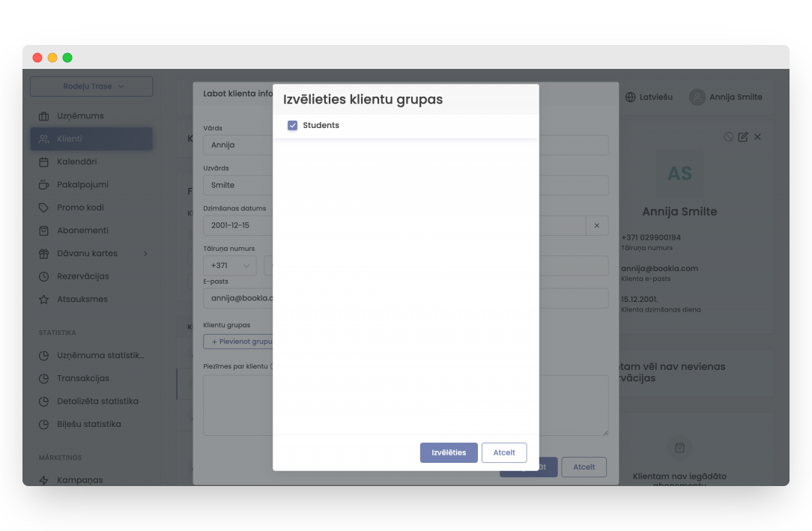Click the Rezervācijas clock icon
The image size is (812, 531).
coord(43,276)
